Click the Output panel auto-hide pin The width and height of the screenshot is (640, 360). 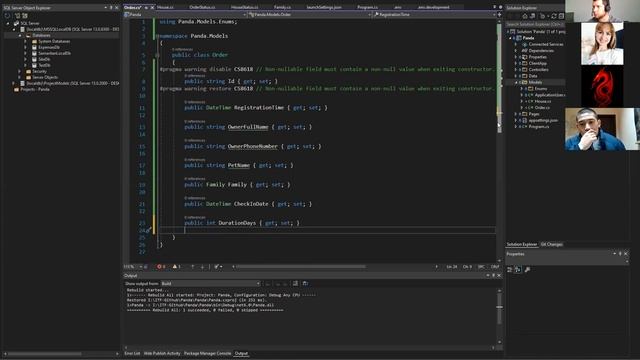click(x=493, y=276)
